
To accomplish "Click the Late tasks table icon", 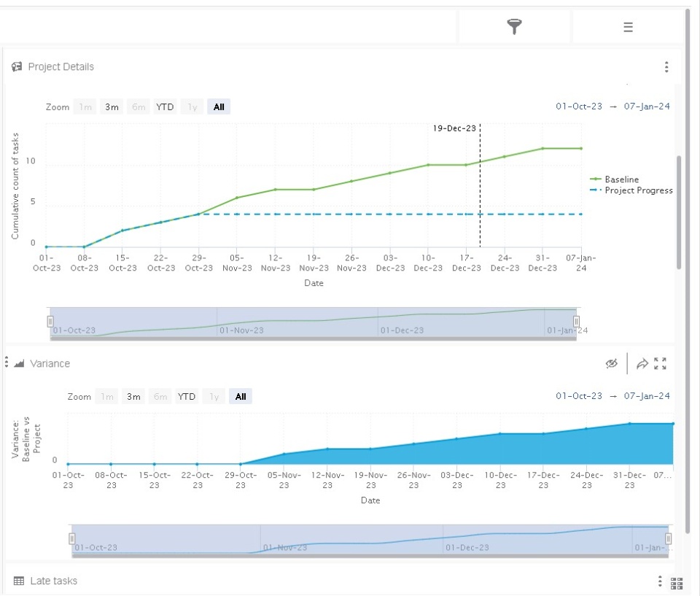I will 19,581.
